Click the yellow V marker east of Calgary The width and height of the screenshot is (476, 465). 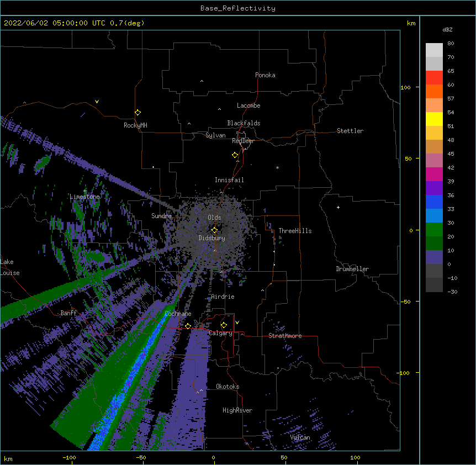click(x=237, y=323)
